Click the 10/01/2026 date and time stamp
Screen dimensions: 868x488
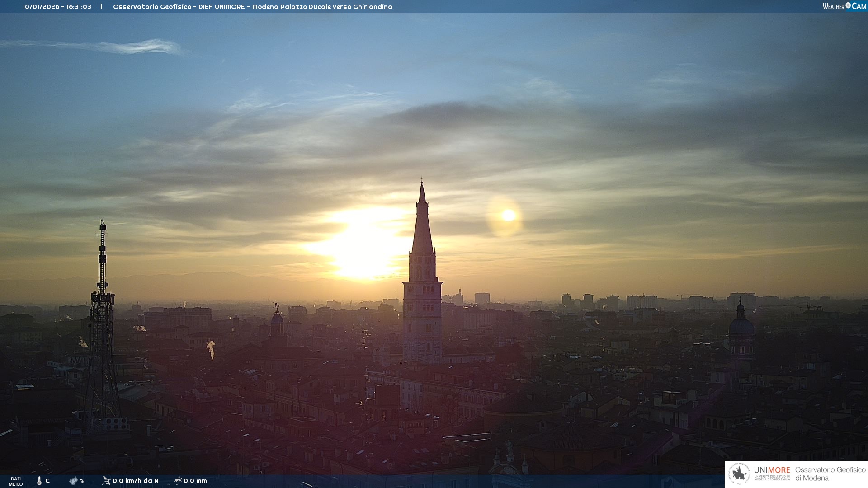click(57, 7)
